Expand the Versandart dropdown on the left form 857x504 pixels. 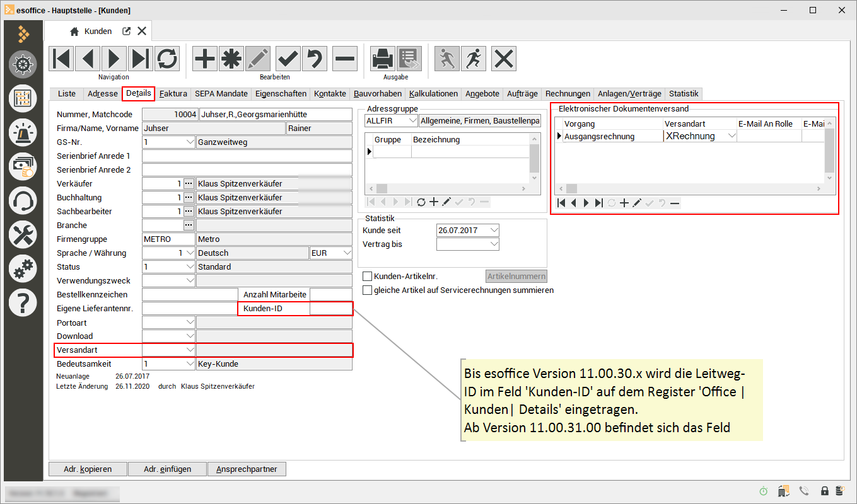pyautogui.click(x=189, y=350)
